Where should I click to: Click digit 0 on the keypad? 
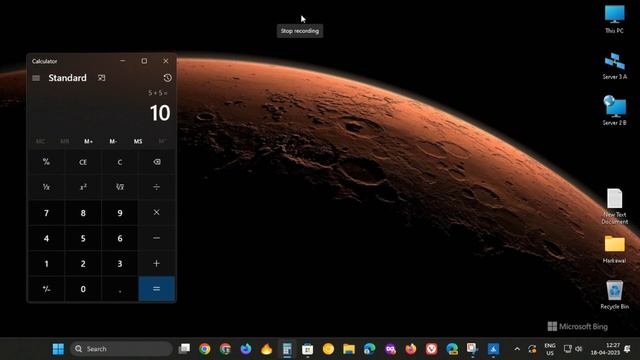pos(83,289)
